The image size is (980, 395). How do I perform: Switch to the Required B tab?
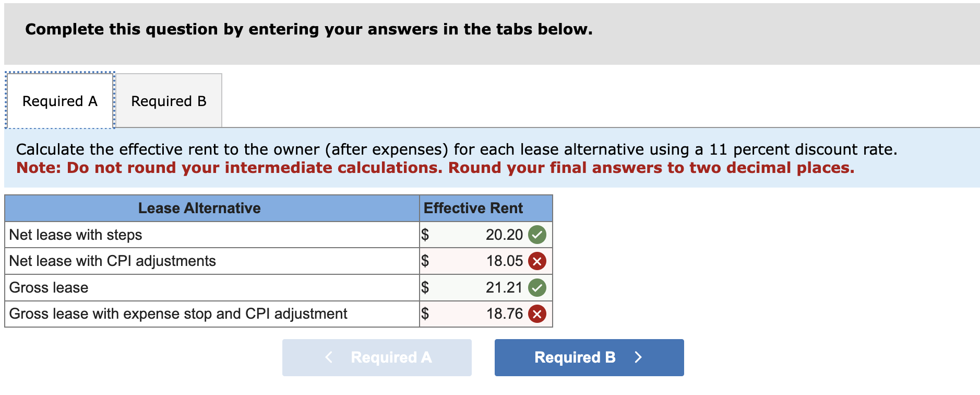169,100
